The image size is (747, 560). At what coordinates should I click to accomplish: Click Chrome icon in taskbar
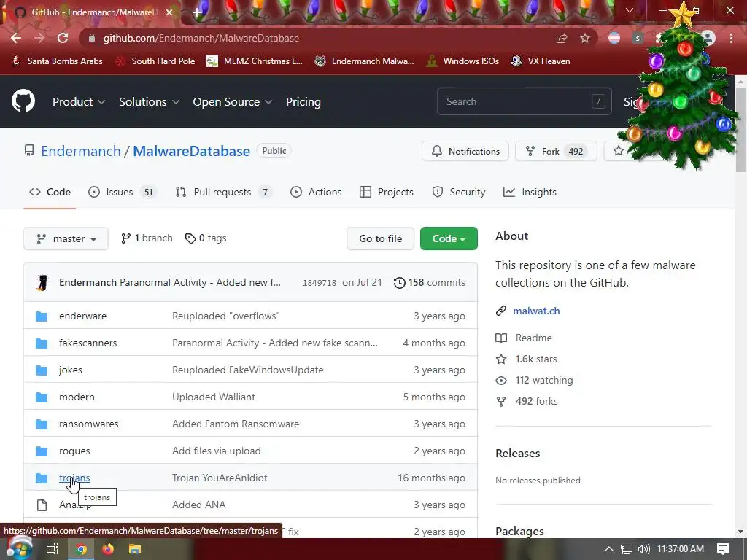pos(81,549)
